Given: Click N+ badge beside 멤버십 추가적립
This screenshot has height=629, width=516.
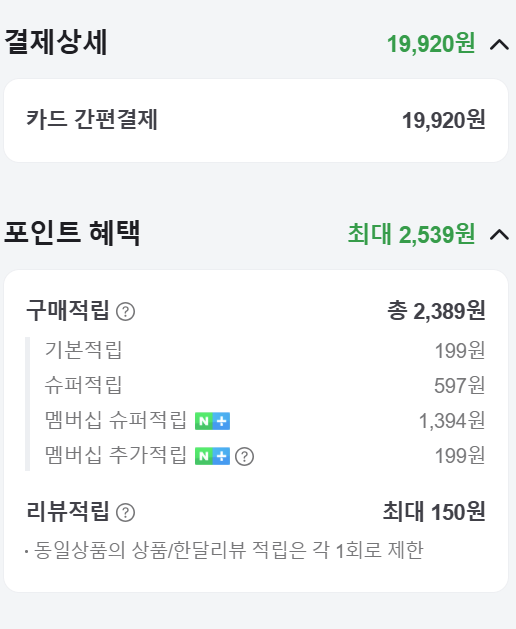Looking at the screenshot, I should [212, 457].
